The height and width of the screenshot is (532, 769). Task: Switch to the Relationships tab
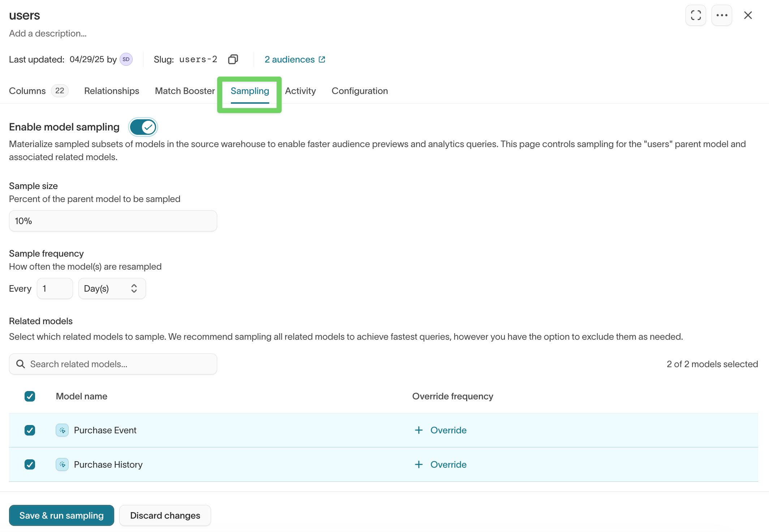click(x=111, y=91)
